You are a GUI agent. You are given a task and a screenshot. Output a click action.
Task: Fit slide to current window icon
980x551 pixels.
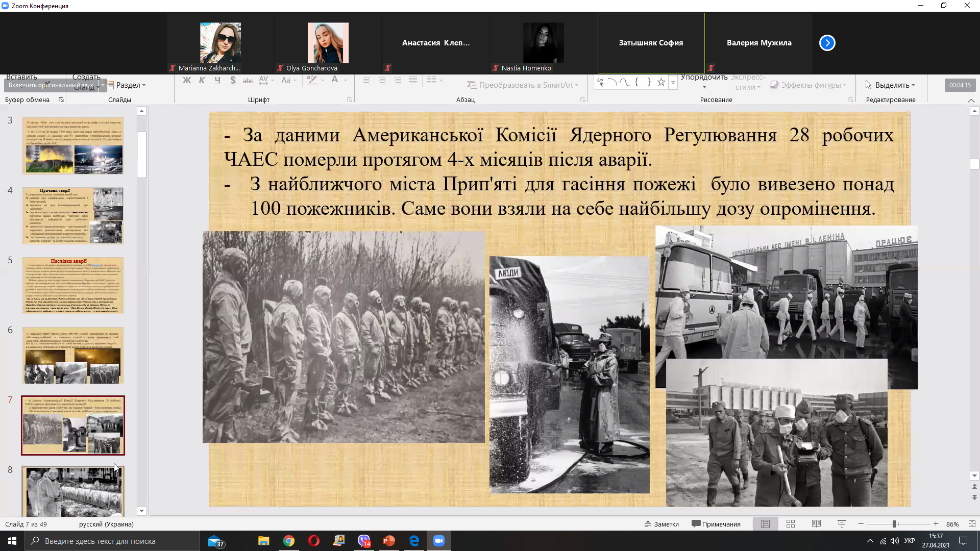(x=972, y=524)
